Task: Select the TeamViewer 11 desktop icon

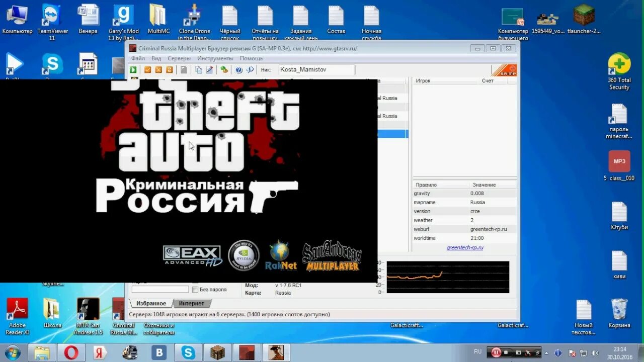Action: coord(52,23)
